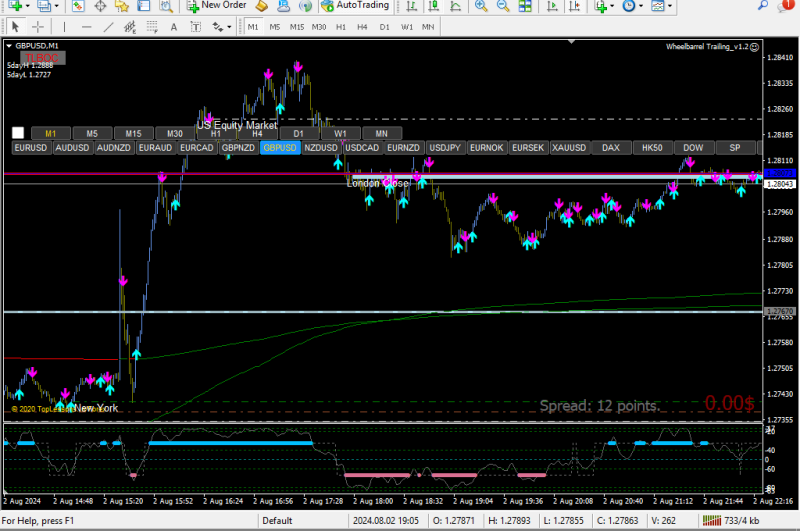
Task: Click the on-chart MN timeframe button
Action: pos(382,134)
